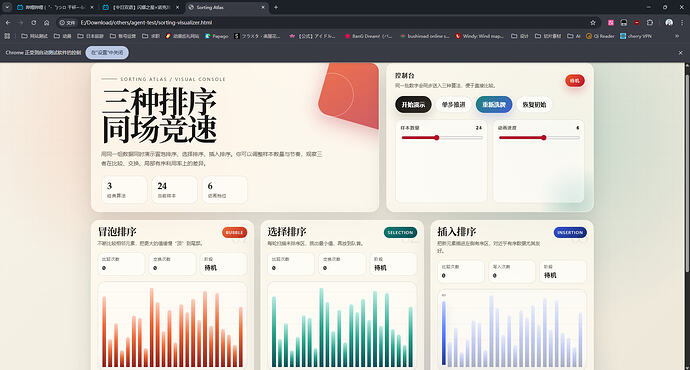The image size is (690, 370).
Task: Click the first counter box in the 冒泡排序 card
Action: (121, 264)
